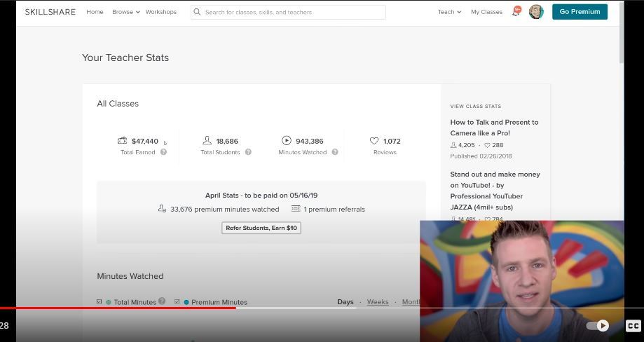This screenshot has height=342, width=644.
Task: Click the premium minutes watched icon
Action: pyautogui.click(x=163, y=209)
